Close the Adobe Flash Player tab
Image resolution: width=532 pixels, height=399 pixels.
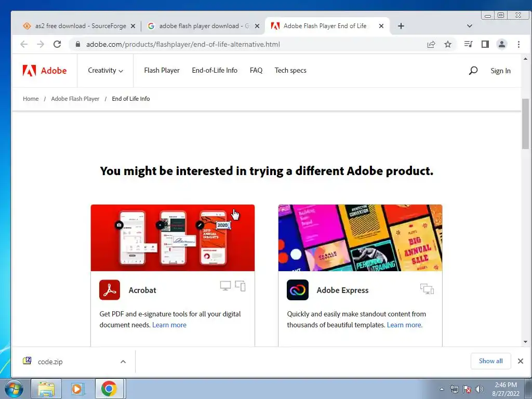(381, 26)
